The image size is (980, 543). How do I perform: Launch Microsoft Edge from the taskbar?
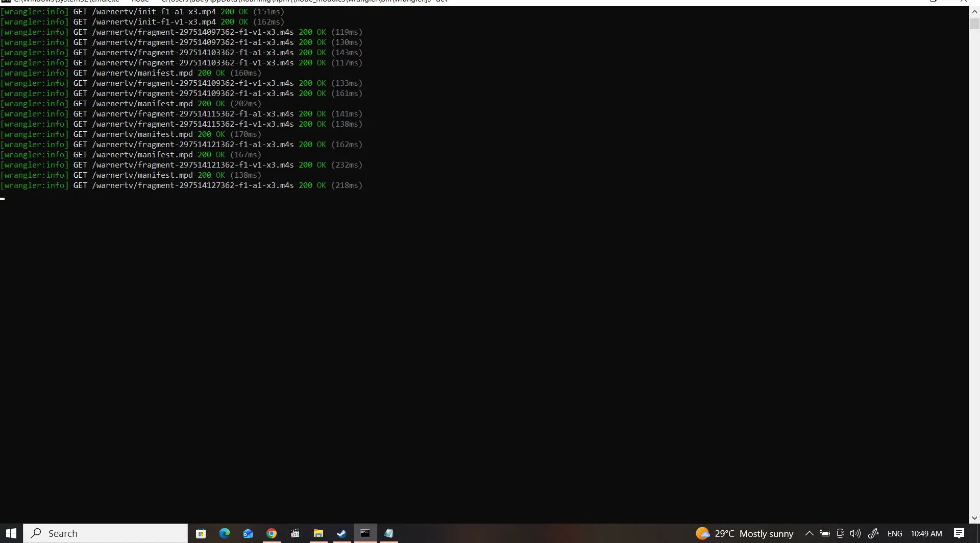coord(224,533)
